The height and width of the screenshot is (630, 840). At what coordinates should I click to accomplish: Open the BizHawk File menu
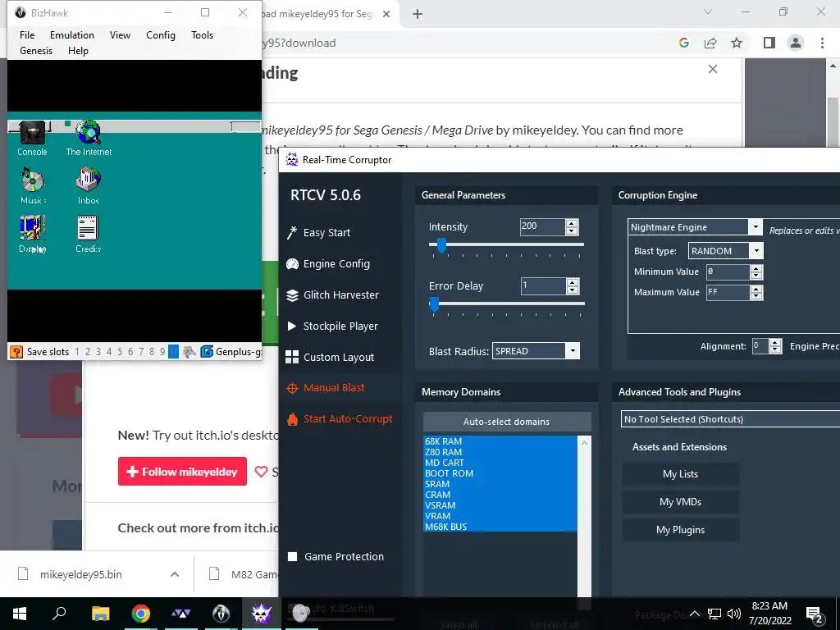(27, 34)
